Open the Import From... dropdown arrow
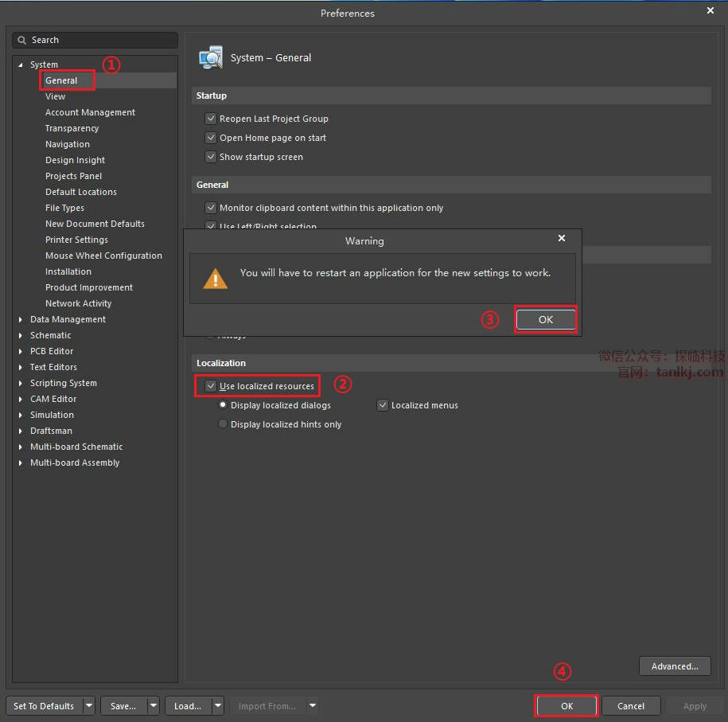This screenshot has width=728, height=722. [313, 706]
